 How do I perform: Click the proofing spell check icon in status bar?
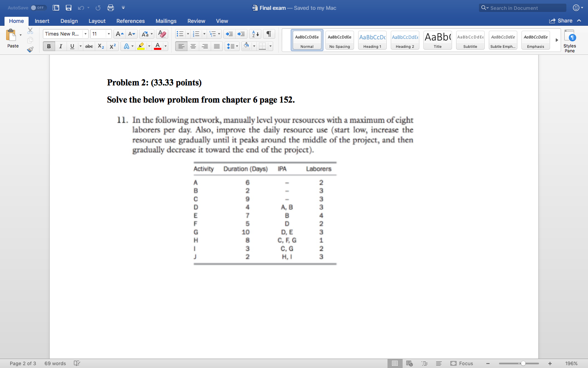coord(77,363)
